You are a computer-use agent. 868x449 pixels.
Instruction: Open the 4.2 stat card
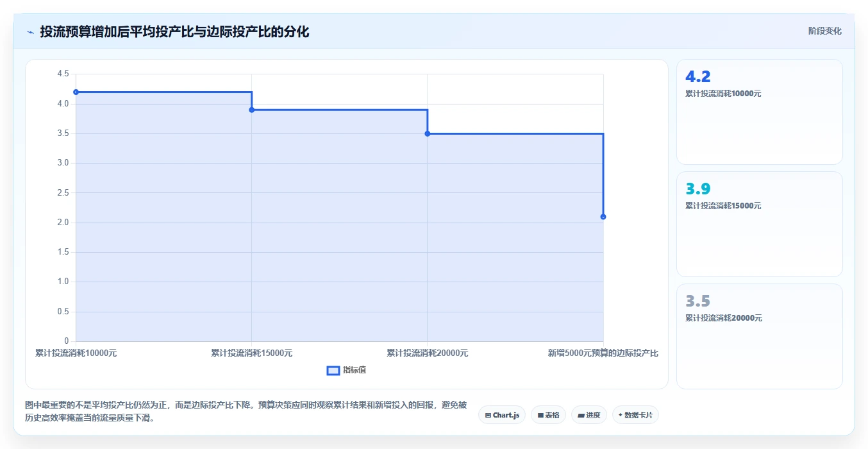click(759, 112)
